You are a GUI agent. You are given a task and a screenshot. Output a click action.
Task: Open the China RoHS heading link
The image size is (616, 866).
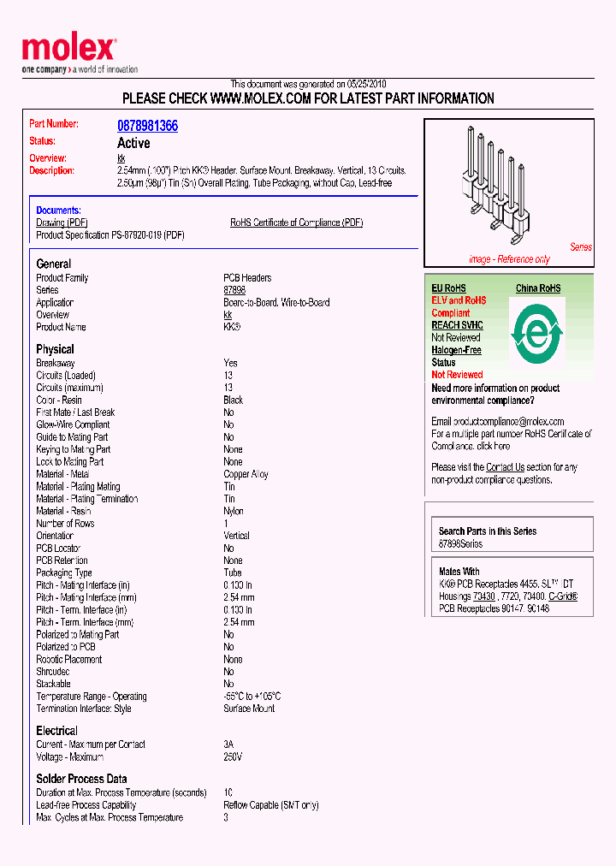[x=537, y=288]
